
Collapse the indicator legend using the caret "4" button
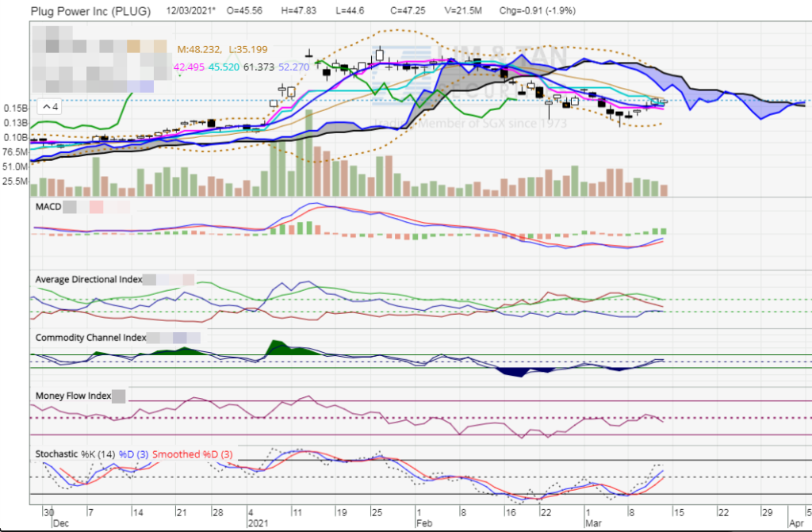coord(50,107)
